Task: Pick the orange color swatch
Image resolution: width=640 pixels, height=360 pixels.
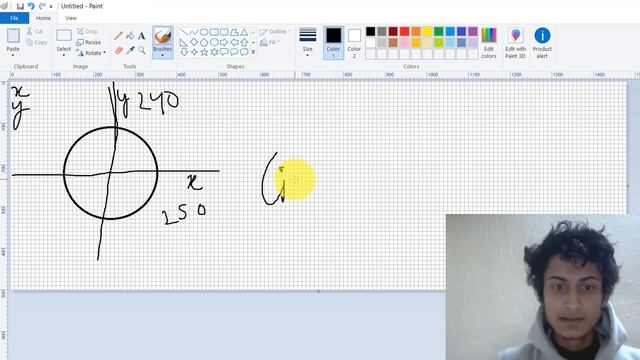Action: (416, 32)
